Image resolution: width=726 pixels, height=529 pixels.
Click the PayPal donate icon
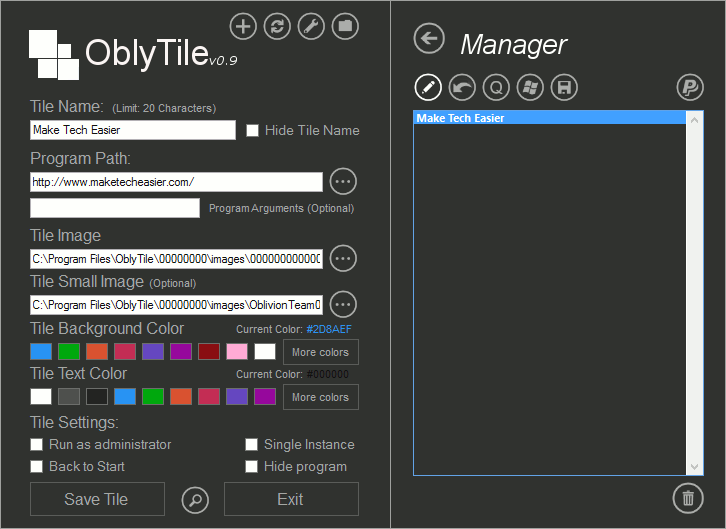coord(690,87)
